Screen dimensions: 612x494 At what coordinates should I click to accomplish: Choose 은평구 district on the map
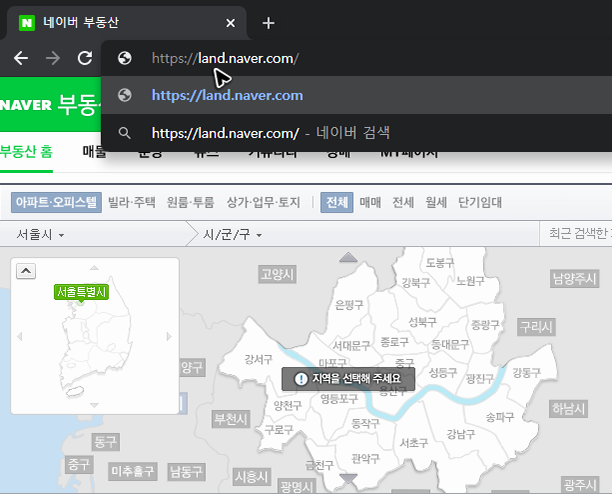(349, 305)
